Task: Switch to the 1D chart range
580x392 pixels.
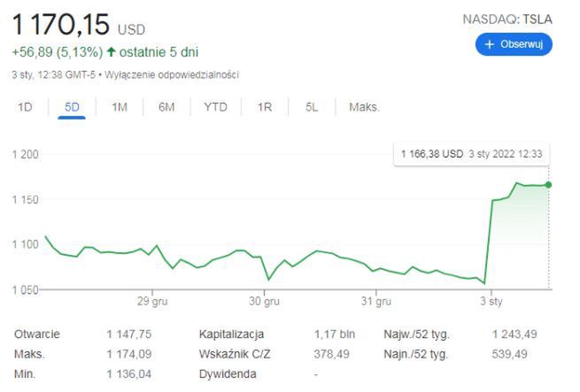Action: (26, 107)
